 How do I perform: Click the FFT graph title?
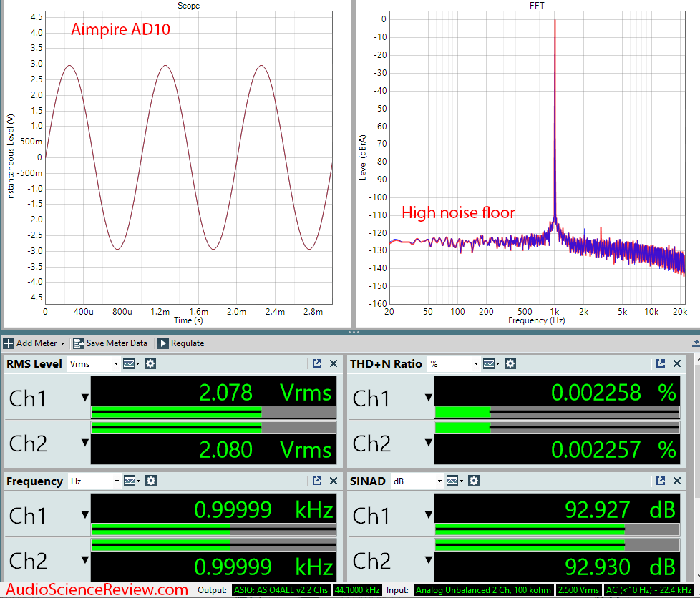tap(537, 5)
